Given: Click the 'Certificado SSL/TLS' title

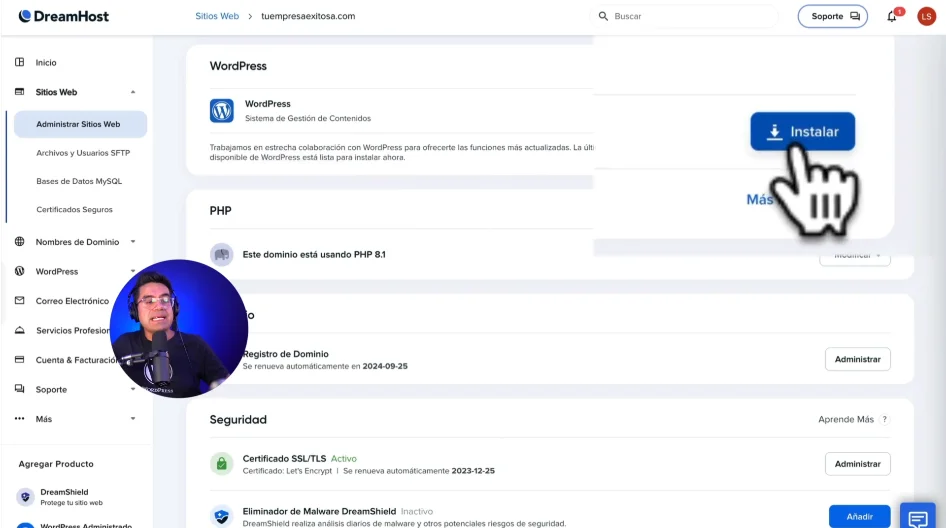Looking at the screenshot, I should point(284,459).
